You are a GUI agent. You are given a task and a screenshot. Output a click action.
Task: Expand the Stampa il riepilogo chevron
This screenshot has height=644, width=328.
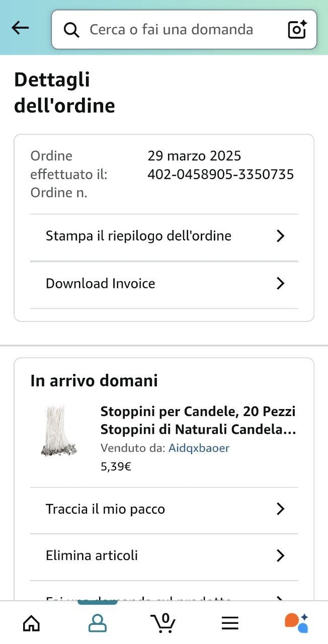pyautogui.click(x=281, y=236)
